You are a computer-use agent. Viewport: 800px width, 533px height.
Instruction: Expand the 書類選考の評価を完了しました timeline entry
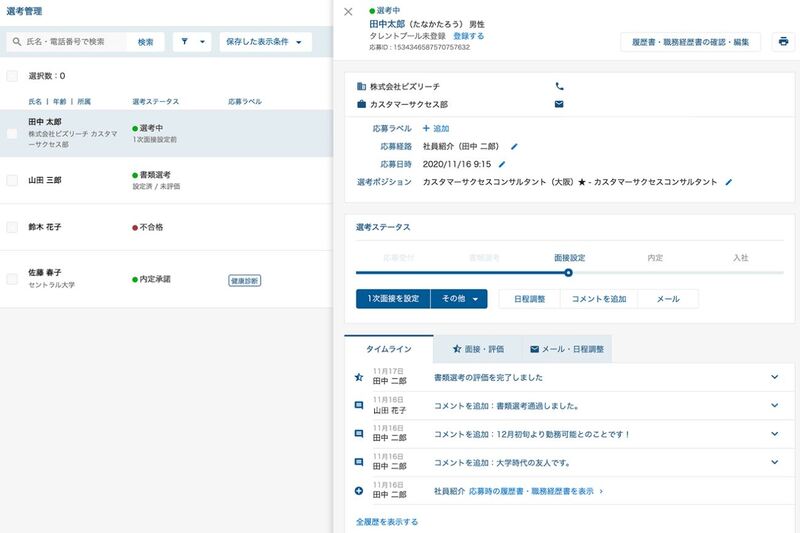774,377
